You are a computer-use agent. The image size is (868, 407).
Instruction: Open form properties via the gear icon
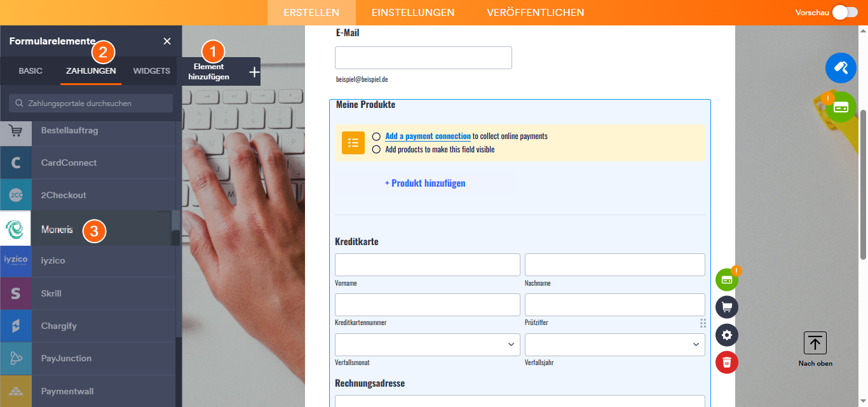[x=727, y=335]
